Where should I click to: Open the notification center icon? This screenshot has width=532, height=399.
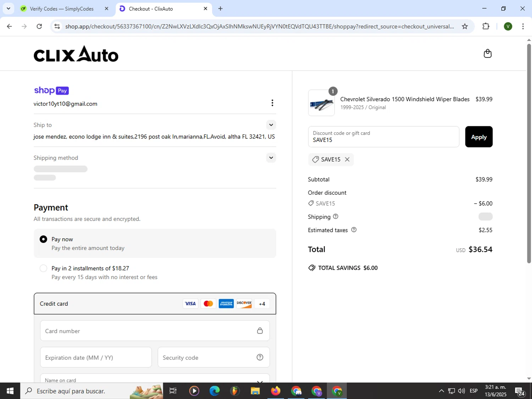520,391
